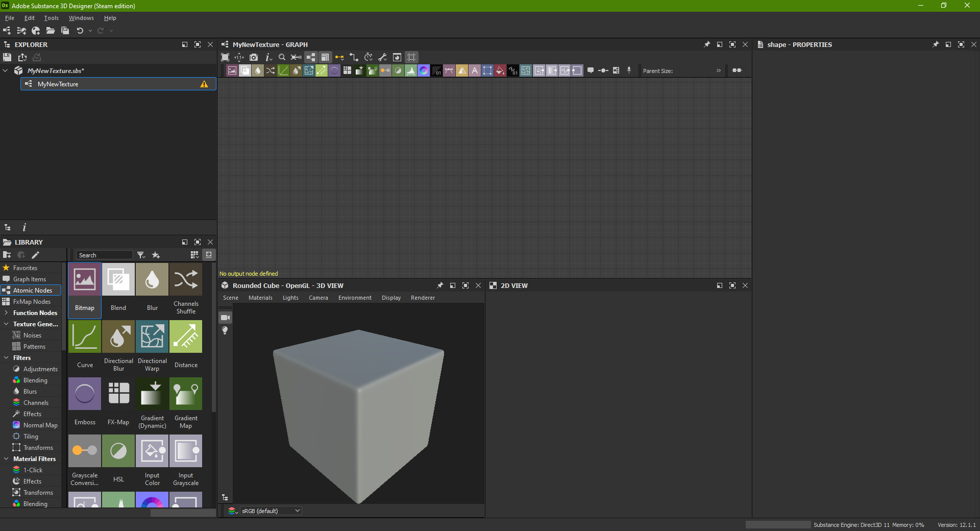
Task: Select the Directional Warp node thumbnail
Action: point(152,347)
